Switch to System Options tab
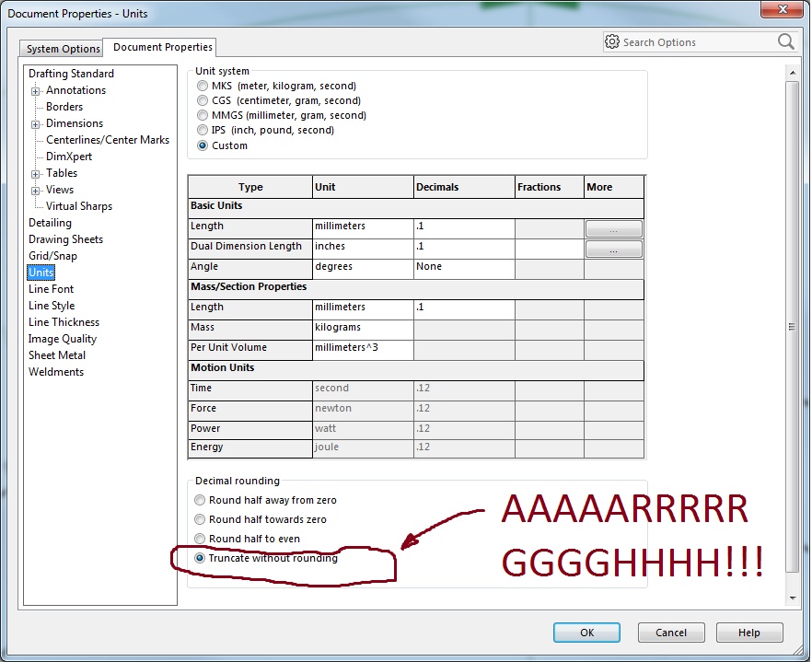The width and height of the screenshot is (812, 662). pos(64,49)
